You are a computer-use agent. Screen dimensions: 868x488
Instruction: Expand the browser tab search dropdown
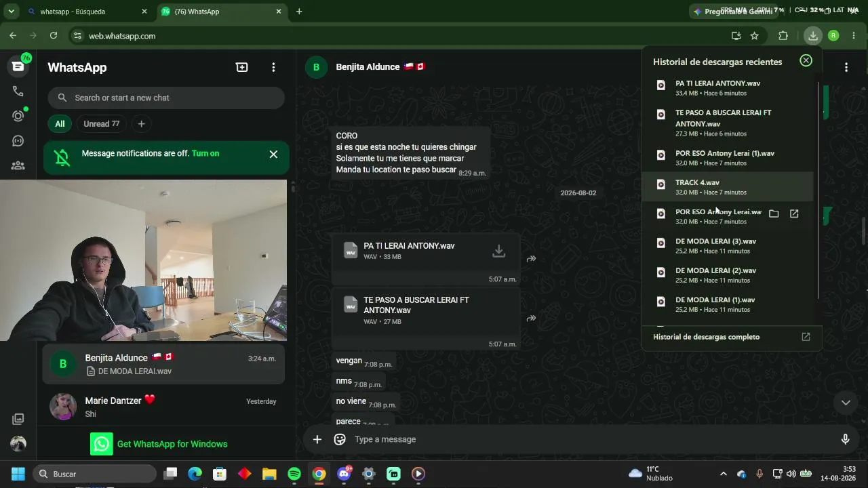coord(12,12)
